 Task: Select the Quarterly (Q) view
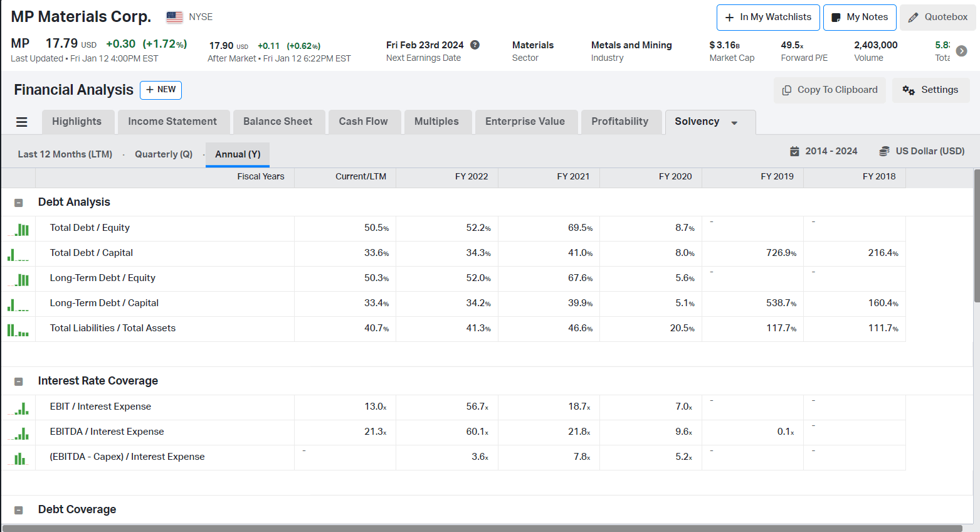click(163, 154)
